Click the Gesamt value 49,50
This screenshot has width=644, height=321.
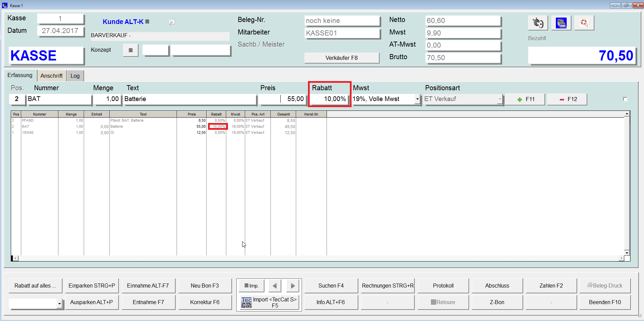pos(290,127)
